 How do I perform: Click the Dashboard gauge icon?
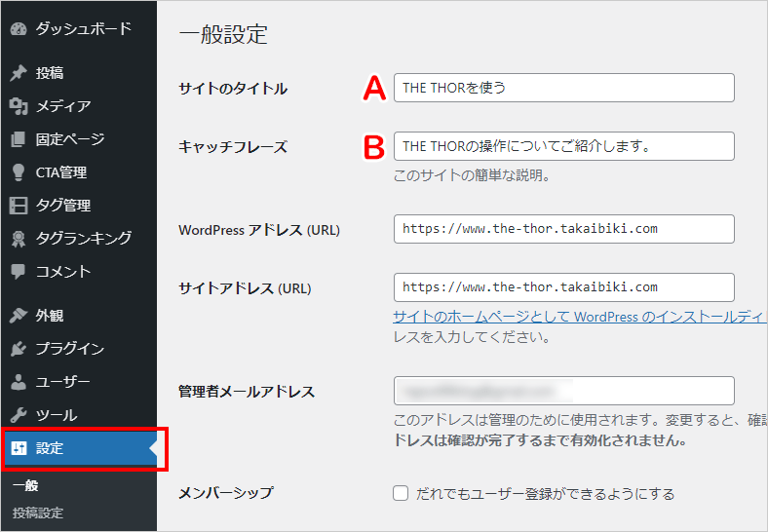click(x=19, y=29)
